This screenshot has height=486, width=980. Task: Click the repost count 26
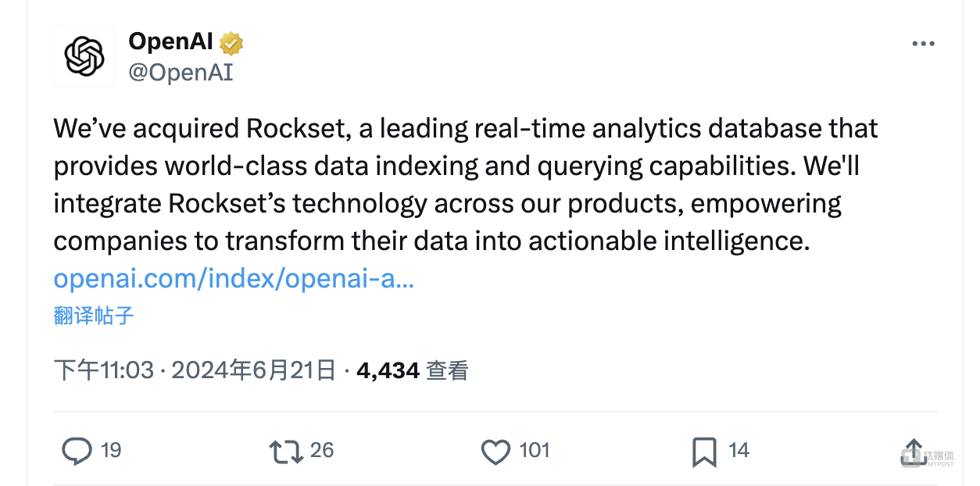(321, 450)
